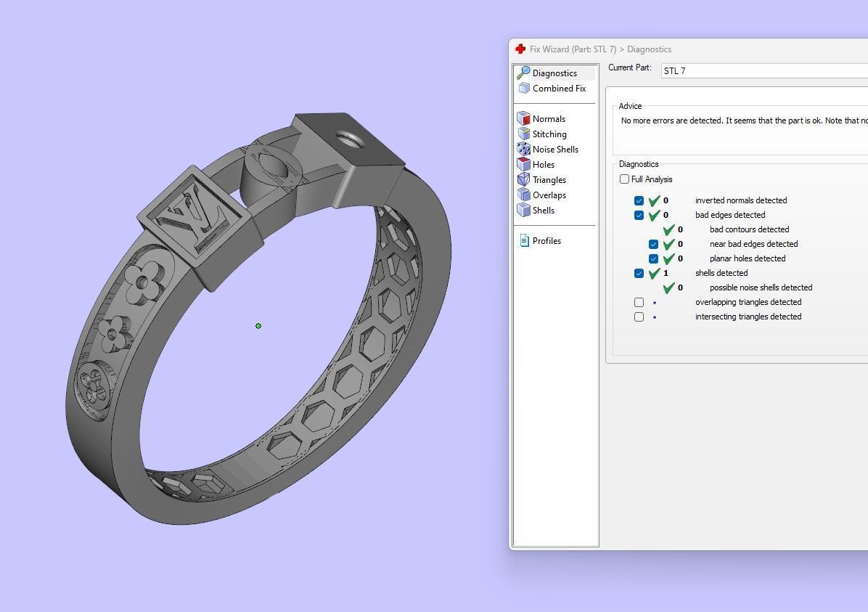Enable intersecting triangles detected checkbox
The image size is (868, 612).
point(639,317)
